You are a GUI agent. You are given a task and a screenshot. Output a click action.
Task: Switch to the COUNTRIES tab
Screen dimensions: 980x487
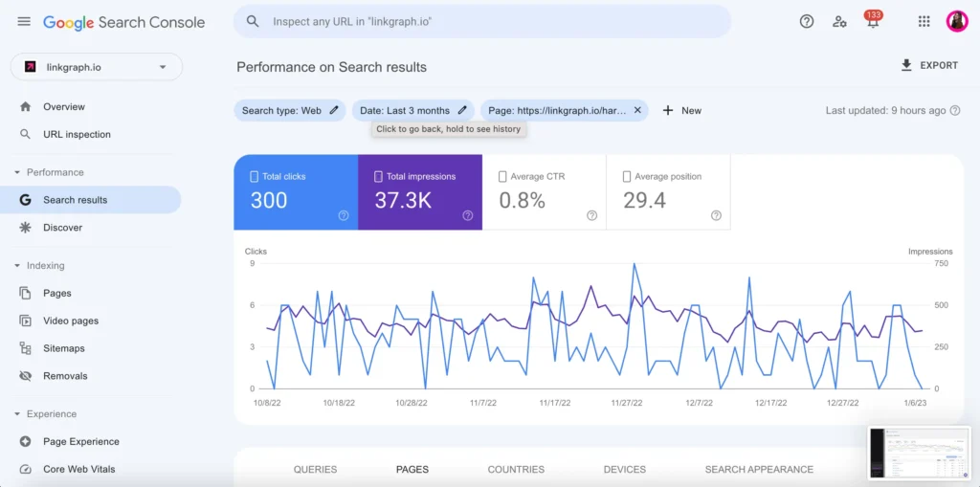click(516, 470)
